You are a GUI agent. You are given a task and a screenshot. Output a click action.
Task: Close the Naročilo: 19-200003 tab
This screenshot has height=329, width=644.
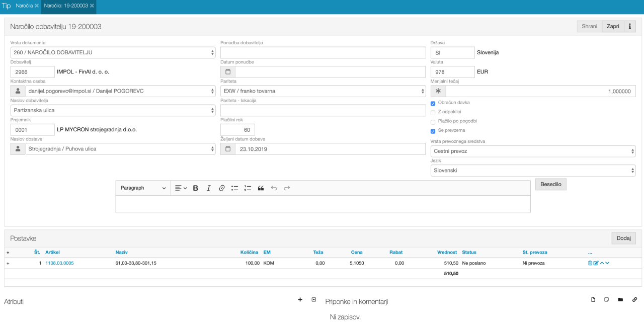coord(92,6)
